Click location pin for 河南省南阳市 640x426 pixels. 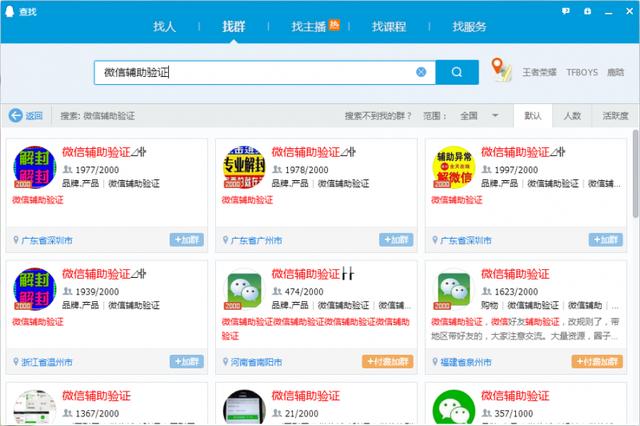coord(225,362)
